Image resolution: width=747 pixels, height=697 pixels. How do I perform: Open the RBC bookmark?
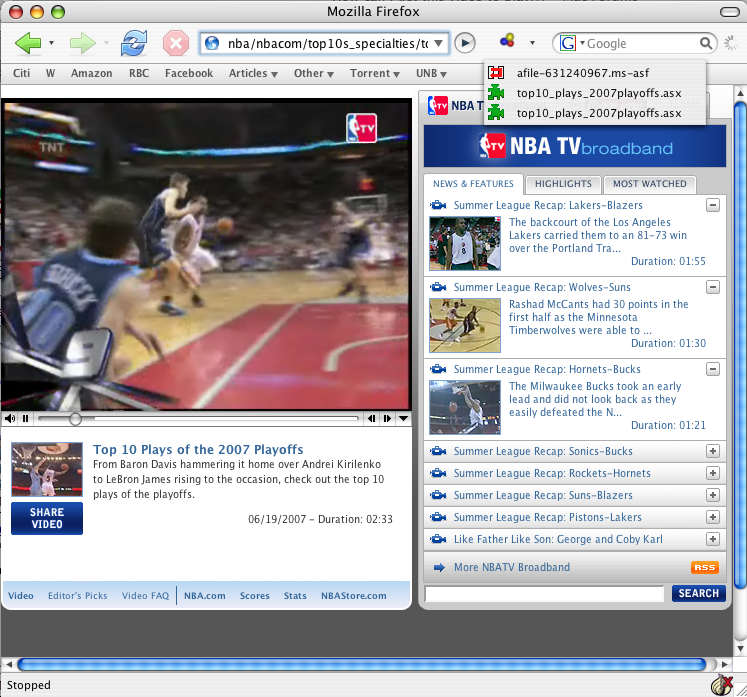point(139,73)
